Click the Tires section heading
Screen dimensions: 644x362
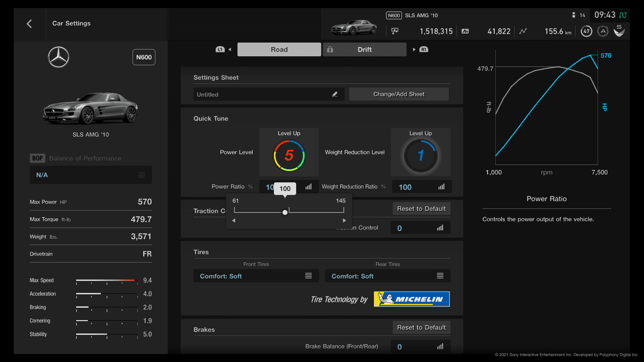coord(201,252)
